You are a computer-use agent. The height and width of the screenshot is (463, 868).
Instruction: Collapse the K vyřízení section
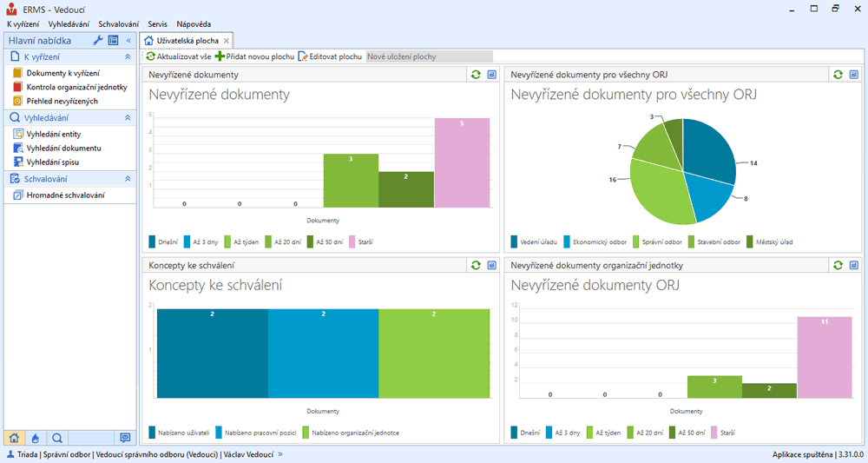click(x=128, y=56)
